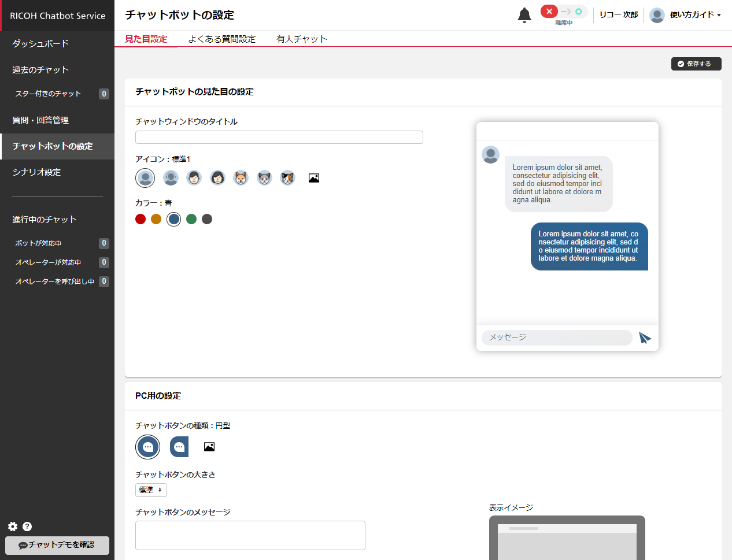732x560 pixels.
Task: Select the red color swatch
Action: (x=141, y=219)
